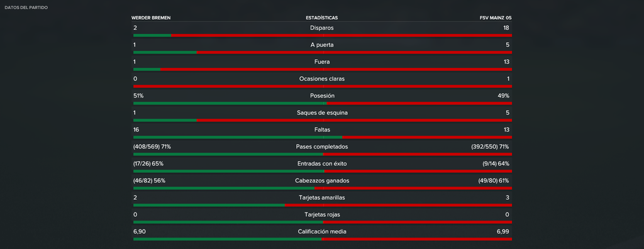Select the Disparos statistic row

pos(321,30)
